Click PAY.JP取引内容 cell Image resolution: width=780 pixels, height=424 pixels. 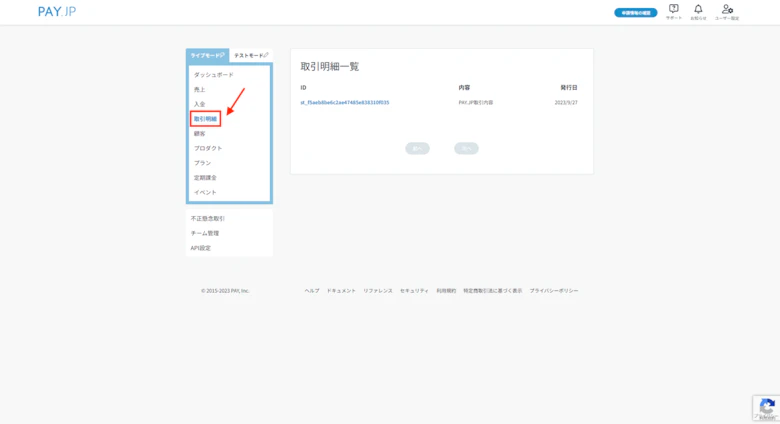476,103
